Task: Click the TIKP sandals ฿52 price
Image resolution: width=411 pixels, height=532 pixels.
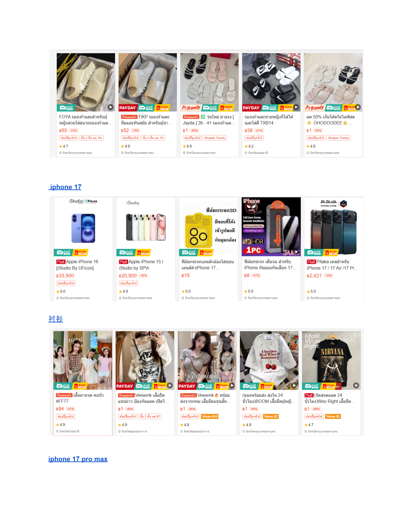Action: (125, 130)
